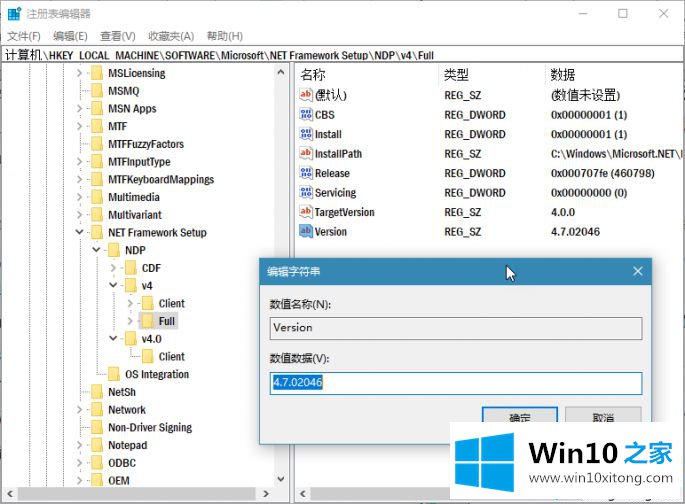Select the NetSh folder icon
The image size is (685, 504).
point(97,392)
